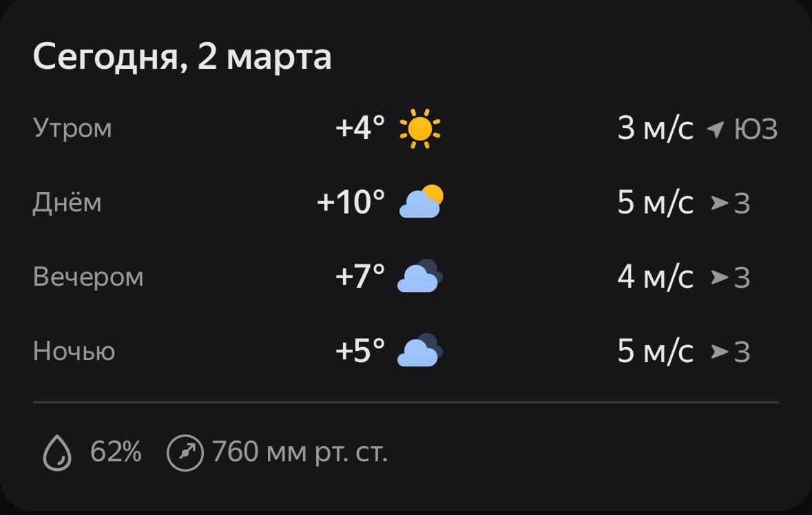Click the humidity droplet icon
The width and height of the screenshot is (812, 515).
pos(57,454)
